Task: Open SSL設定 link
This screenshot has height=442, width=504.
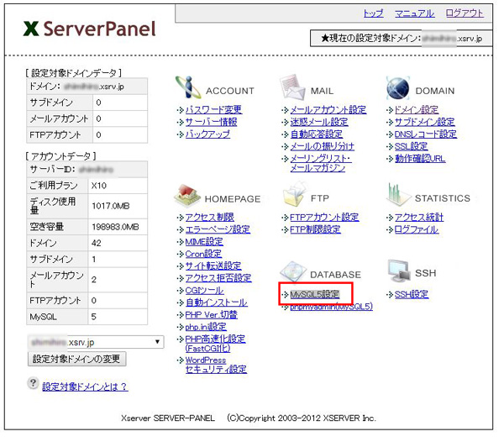Action: [411, 146]
